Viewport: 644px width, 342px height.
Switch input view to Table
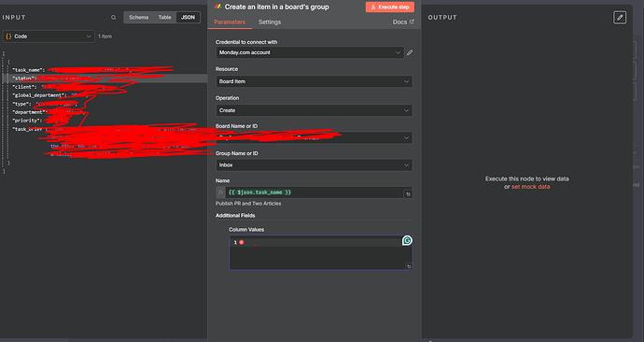point(164,17)
